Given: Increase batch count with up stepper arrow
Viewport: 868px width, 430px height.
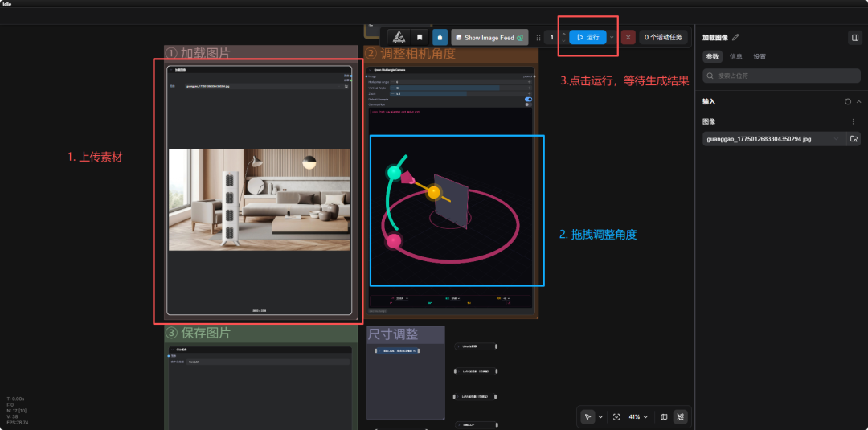Looking at the screenshot, I should [x=563, y=34].
